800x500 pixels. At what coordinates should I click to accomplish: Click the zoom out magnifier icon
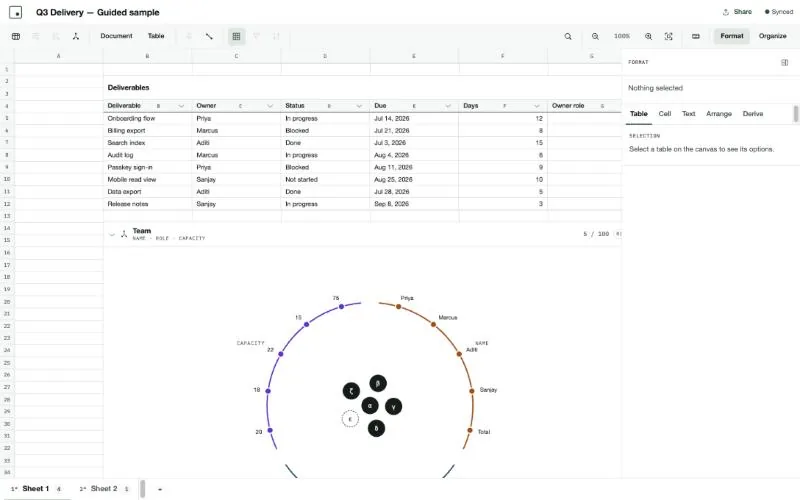click(x=595, y=36)
